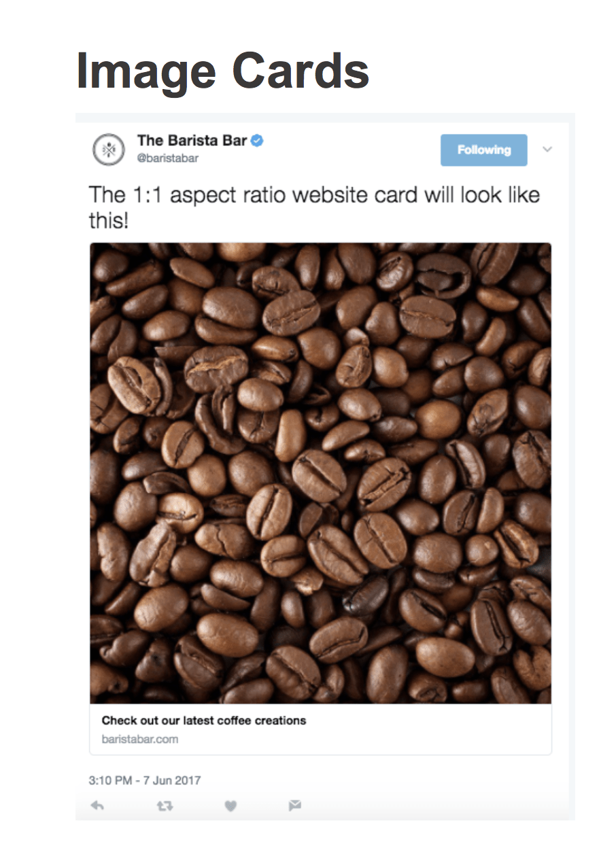
Task: Retweet the coffee card tweet
Action: [165, 805]
